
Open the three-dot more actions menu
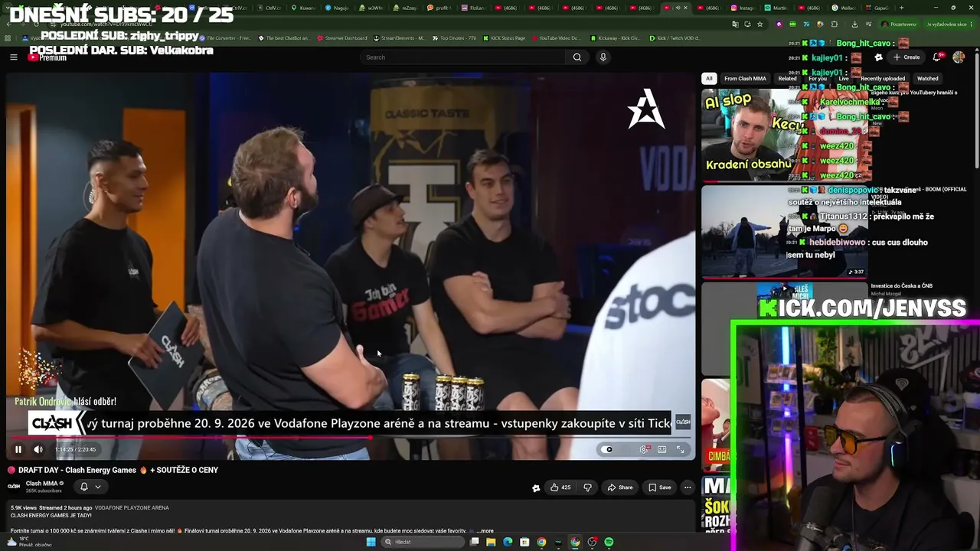(x=688, y=487)
